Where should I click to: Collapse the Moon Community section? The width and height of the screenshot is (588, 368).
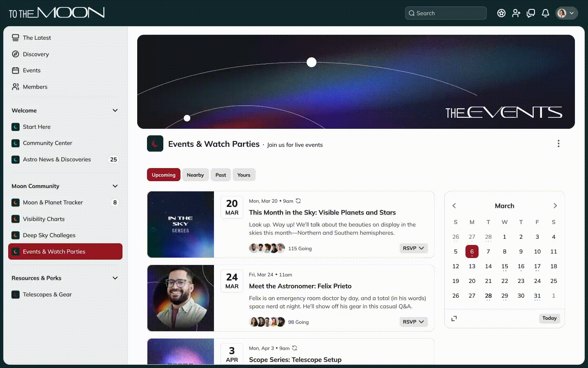[x=115, y=186]
